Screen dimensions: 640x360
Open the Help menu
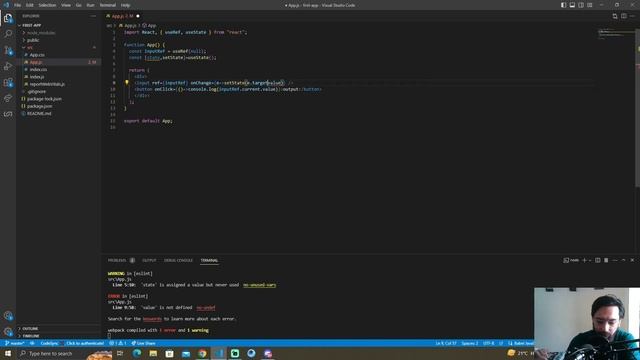(125, 5)
